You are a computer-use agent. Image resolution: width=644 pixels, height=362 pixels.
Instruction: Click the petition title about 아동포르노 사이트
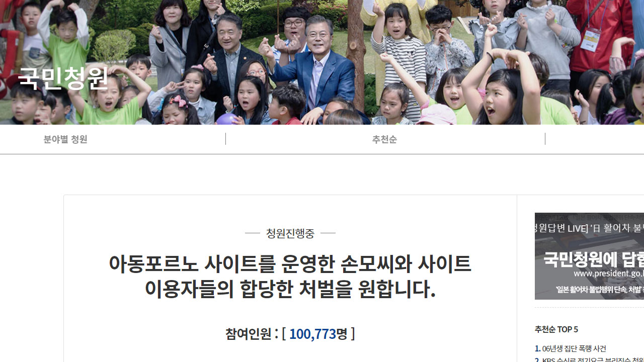tap(290, 276)
